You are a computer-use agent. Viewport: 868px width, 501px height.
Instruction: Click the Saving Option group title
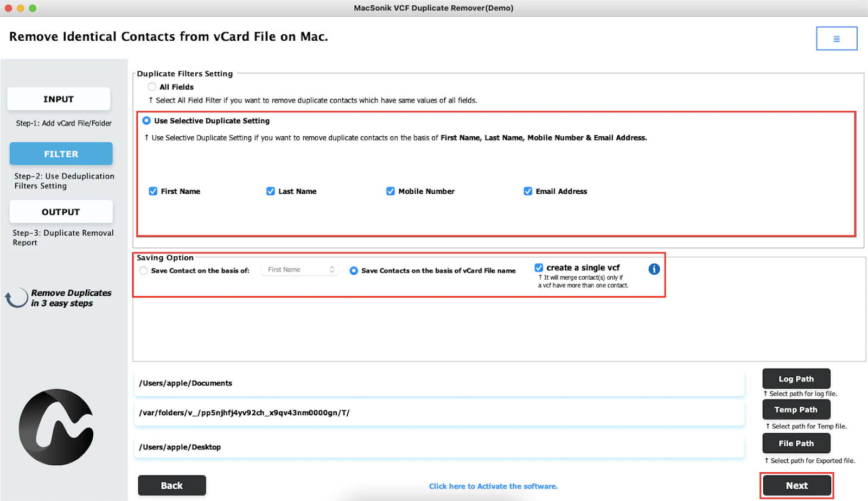(165, 258)
